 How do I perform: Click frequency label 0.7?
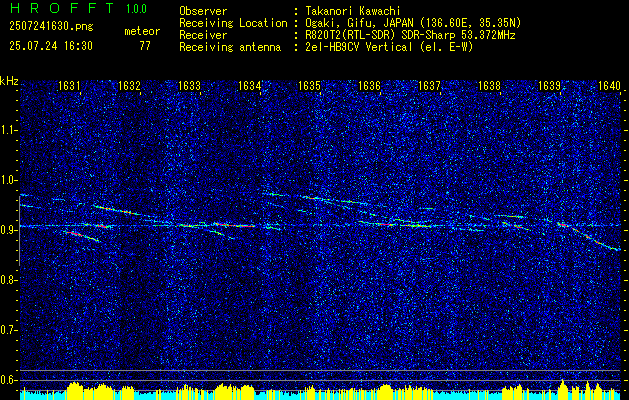pyautogui.click(x=9, y=330)
